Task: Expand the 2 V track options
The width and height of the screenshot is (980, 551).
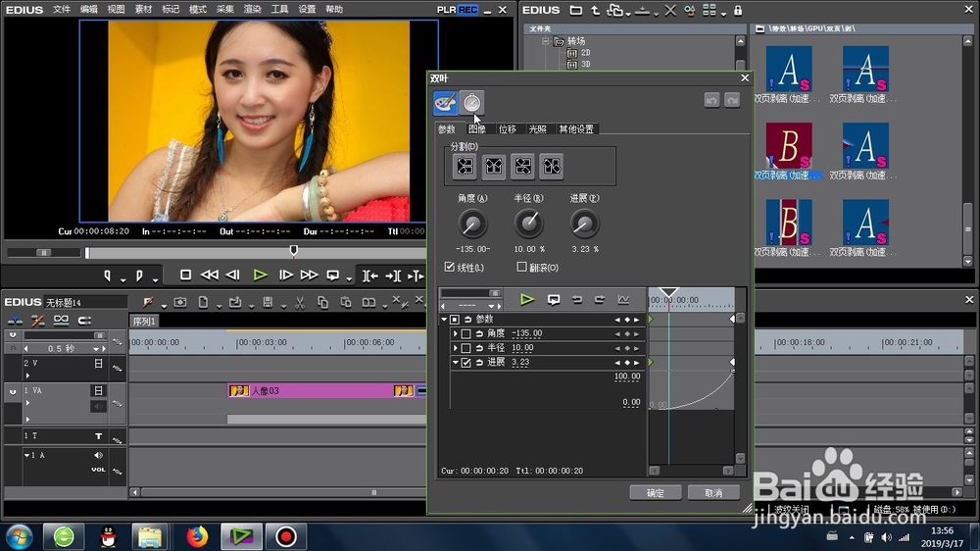Action: [27, 376]
